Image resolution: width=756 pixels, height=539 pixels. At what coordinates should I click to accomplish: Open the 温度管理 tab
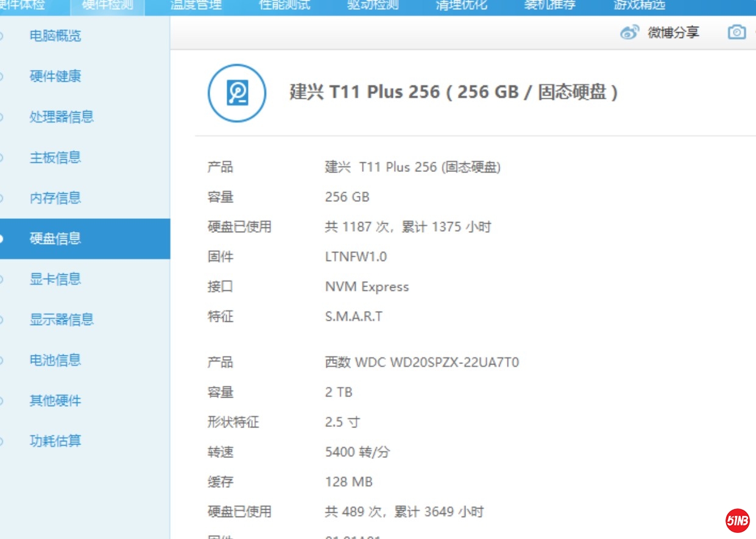(x=196, y=5)
